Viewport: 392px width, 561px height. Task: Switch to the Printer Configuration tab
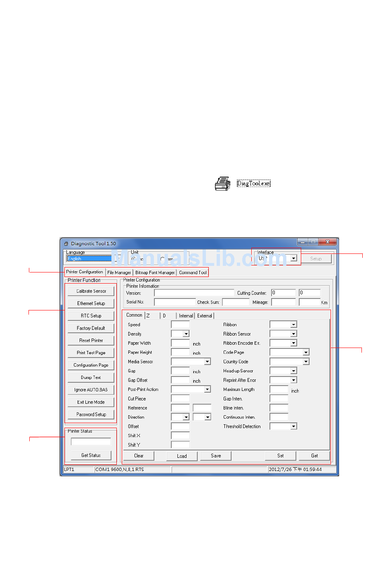85,272
